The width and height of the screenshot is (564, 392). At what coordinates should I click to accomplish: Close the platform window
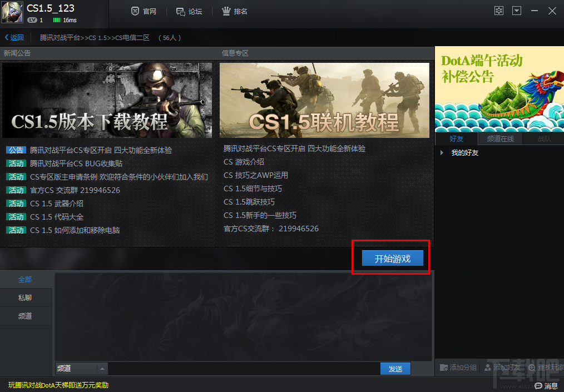point(552,11)
